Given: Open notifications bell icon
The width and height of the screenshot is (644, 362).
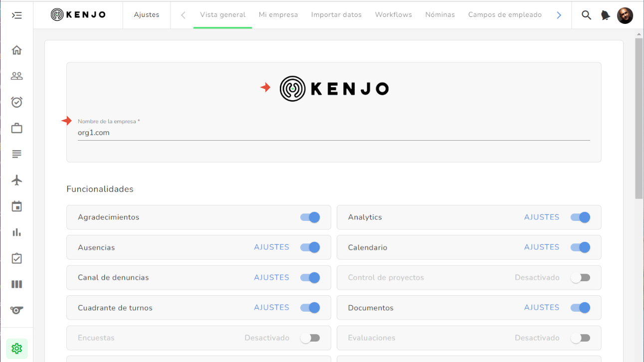Looking at the screenshot, I should pos(606,15).
